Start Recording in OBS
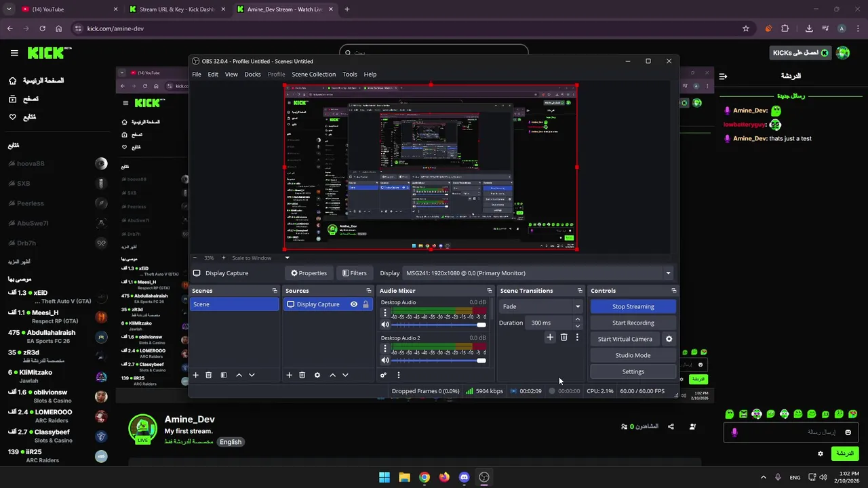This screenshot has height=488, width=868. 633,323
